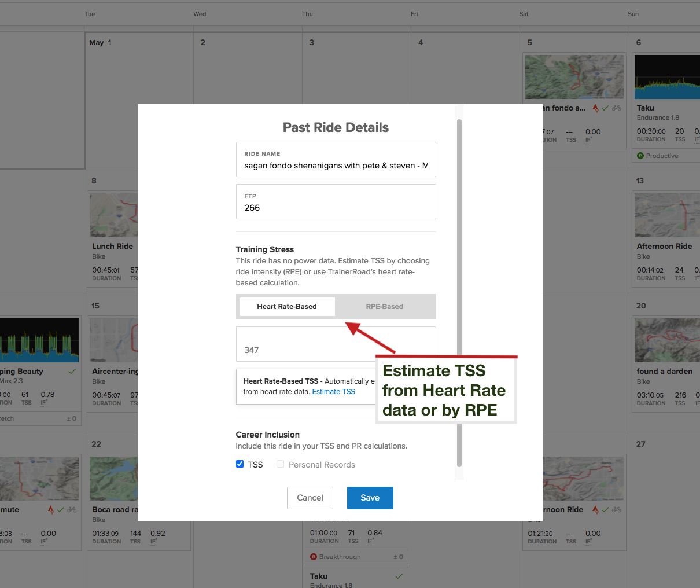Click the Save button
Screen dimensions: 700x588
[370, 498]
